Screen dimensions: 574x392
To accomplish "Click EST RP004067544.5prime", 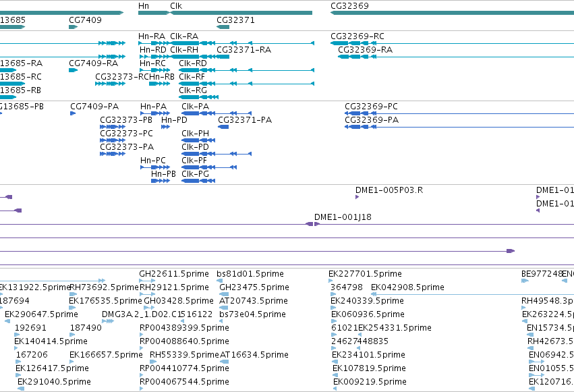I will click(x=185, y=383).
